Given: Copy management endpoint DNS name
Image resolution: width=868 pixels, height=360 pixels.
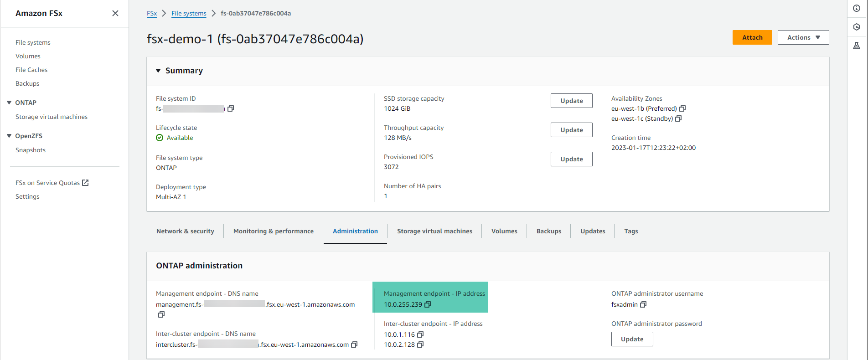Looking at the screenshot, I should point(161,314).
